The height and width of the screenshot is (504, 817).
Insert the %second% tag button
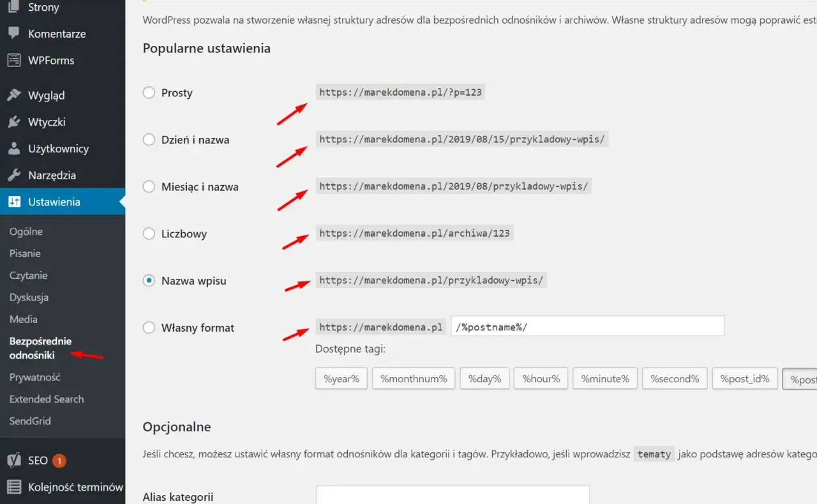675,378
